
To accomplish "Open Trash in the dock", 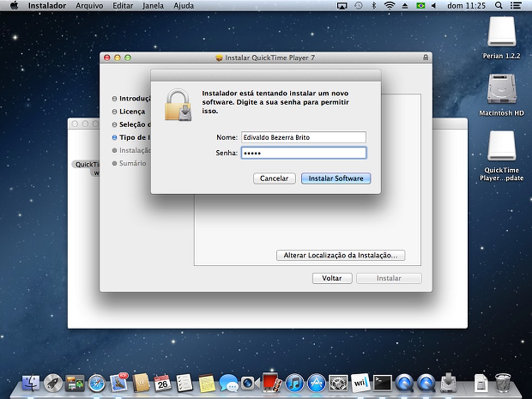I will [503, 383].
